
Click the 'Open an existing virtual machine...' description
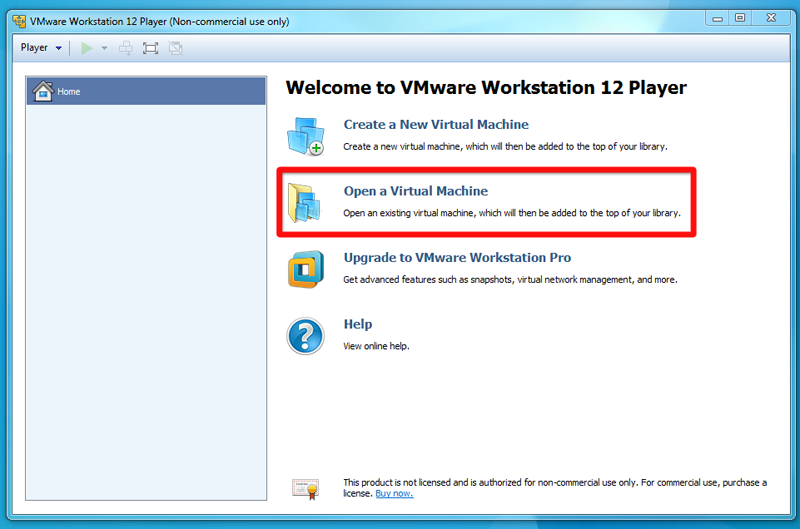[512, 213]
